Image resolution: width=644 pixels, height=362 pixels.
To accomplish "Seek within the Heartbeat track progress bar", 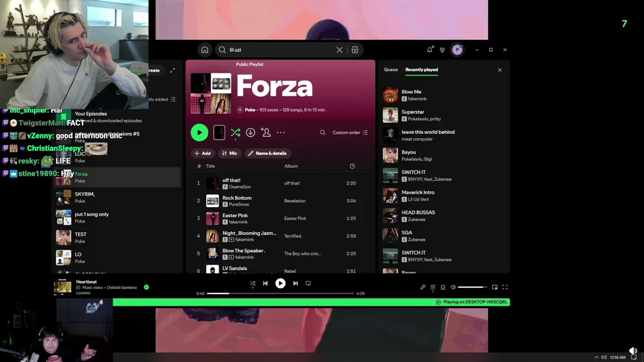I will click(x=280, y=293).
